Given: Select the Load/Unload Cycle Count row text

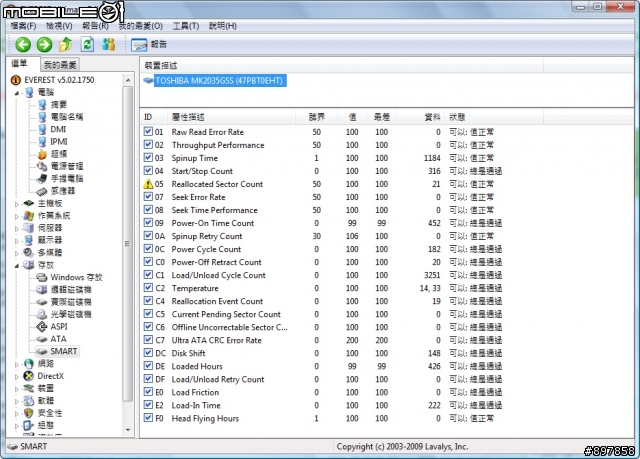Looking at the screenshot, I should coord(218,275).
